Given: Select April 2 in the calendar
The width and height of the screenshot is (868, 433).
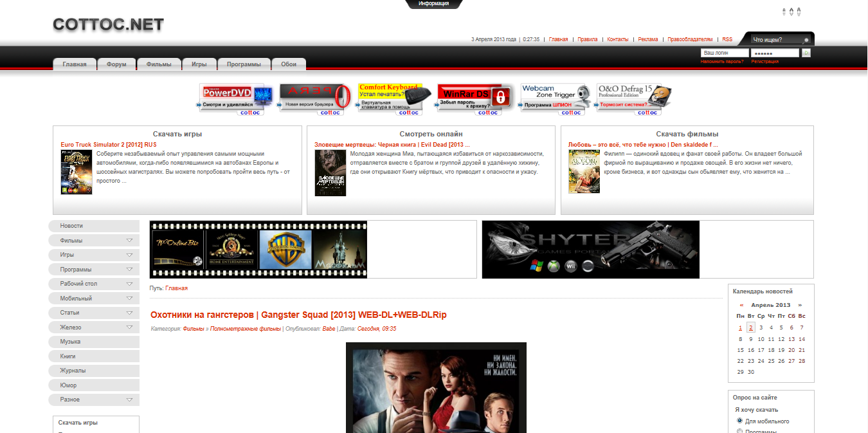Looking at the screenshot, I should coord(751,327).
